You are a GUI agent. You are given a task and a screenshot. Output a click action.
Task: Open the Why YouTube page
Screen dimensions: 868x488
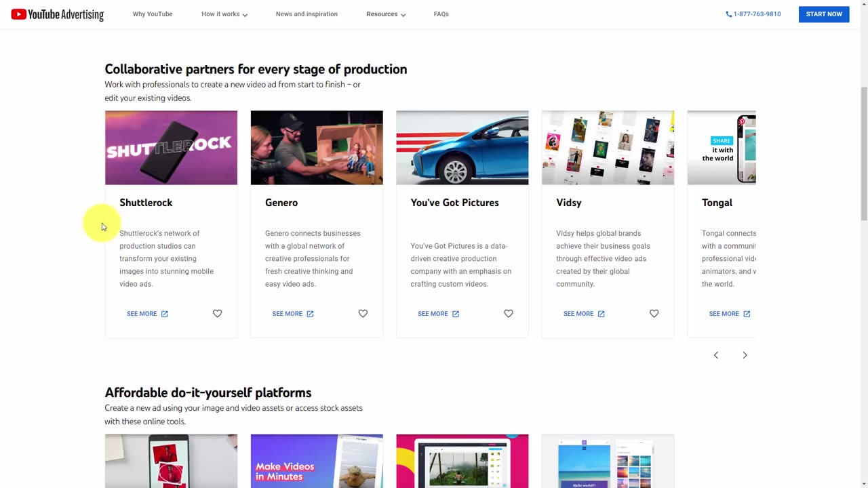point(153,14)
